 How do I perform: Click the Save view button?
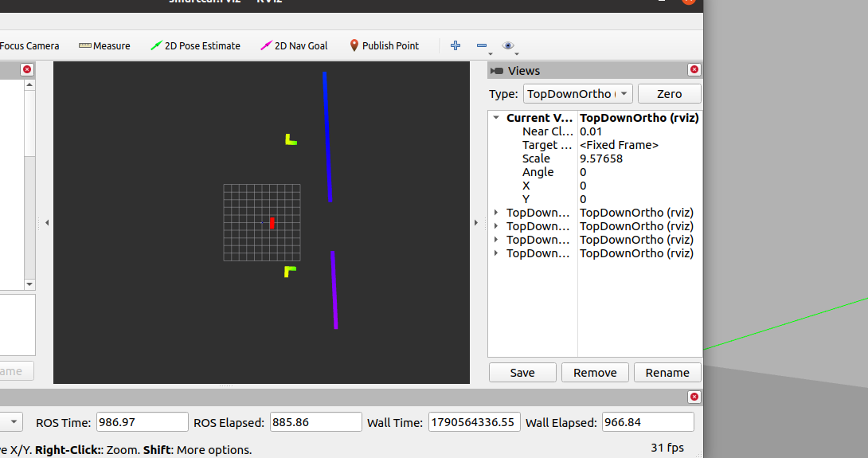click(x=522, y=373)
